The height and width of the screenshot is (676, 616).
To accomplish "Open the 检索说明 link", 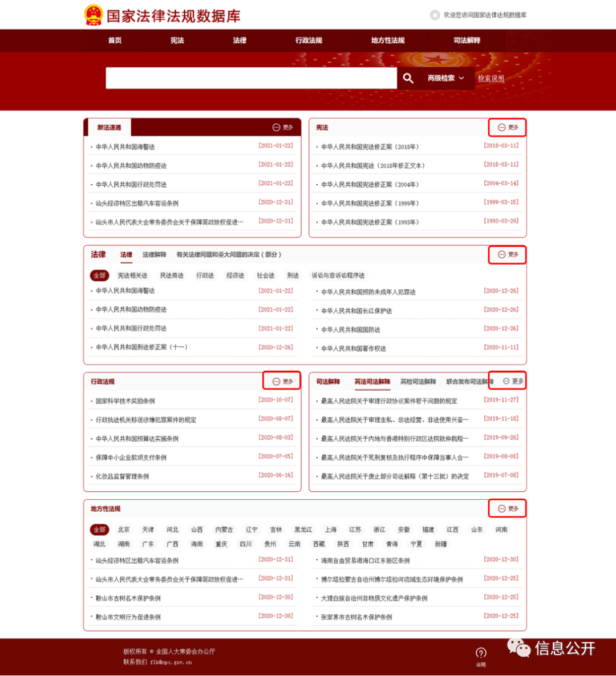I will (x=491, y=78).
